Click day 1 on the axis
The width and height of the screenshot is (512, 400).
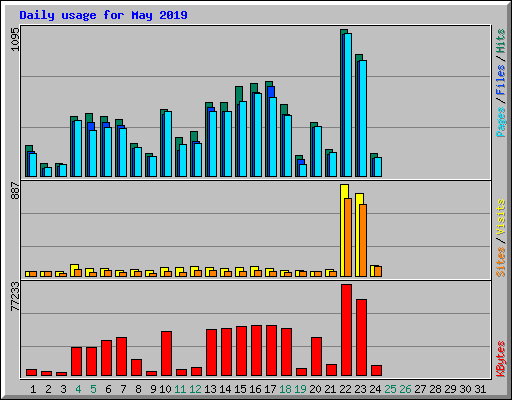33,389
